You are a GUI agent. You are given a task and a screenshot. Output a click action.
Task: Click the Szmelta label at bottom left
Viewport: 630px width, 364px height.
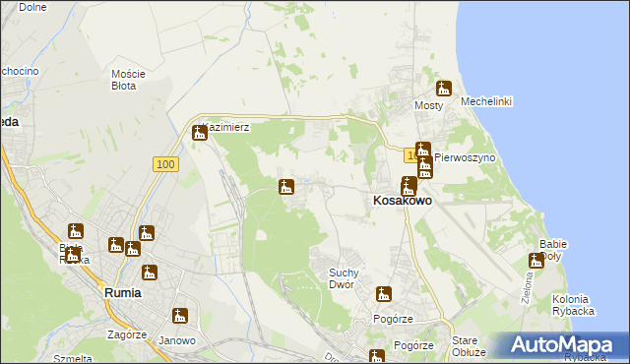coord(73,358)
